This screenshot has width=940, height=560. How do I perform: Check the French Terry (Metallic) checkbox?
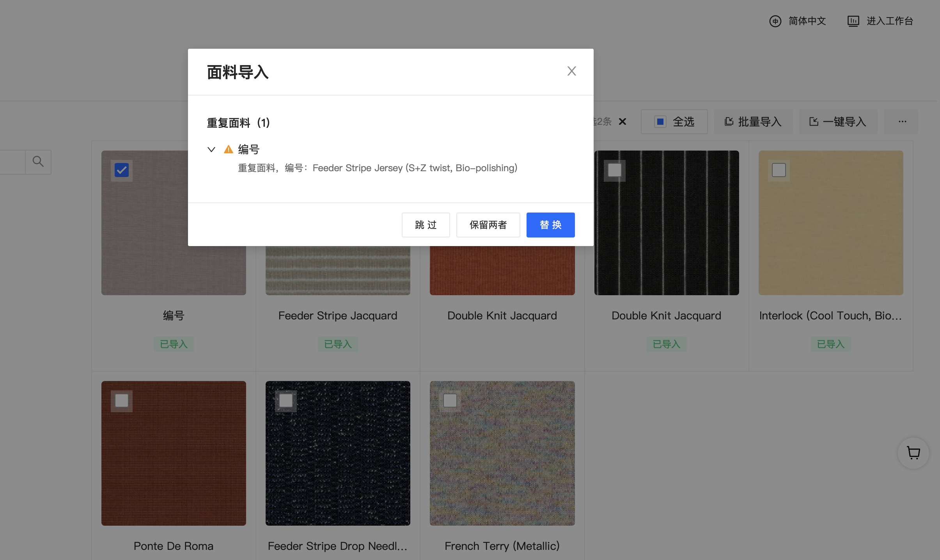click(450, 401)
